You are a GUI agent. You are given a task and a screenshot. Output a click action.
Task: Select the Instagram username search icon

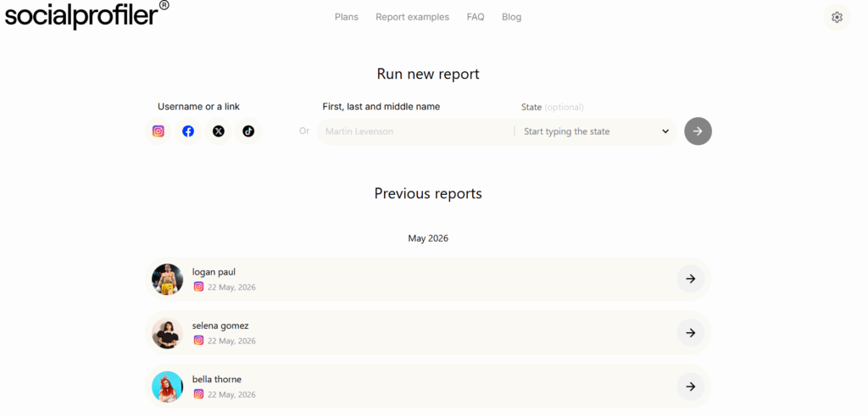(x=159, y=131)
